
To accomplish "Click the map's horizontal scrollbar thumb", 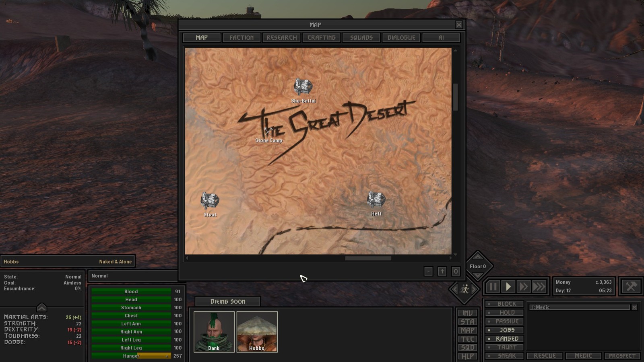I will [x=368, y=258].
